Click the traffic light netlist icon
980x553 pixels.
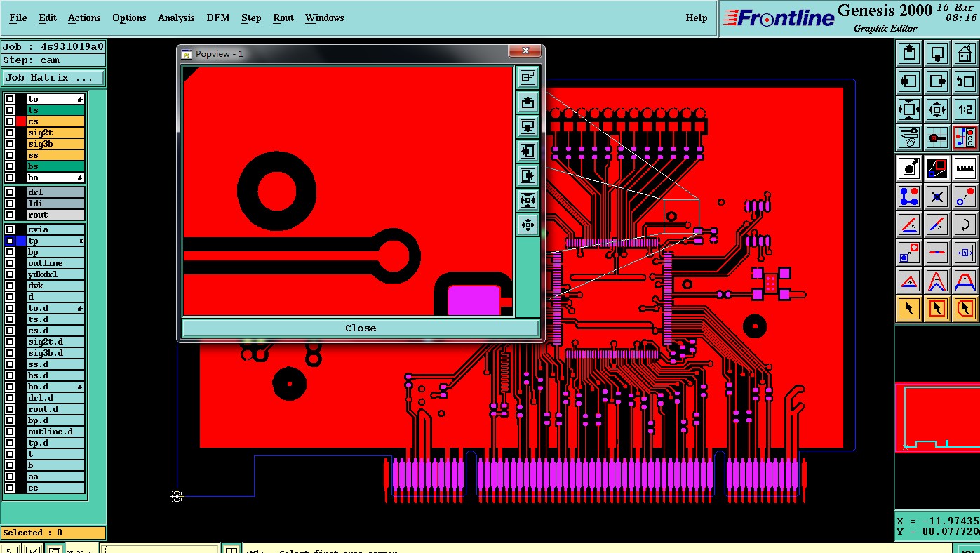click(965, 136)
